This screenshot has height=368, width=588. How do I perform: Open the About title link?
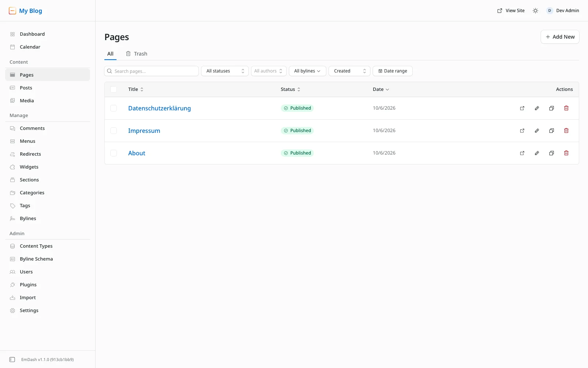[137, 153]
